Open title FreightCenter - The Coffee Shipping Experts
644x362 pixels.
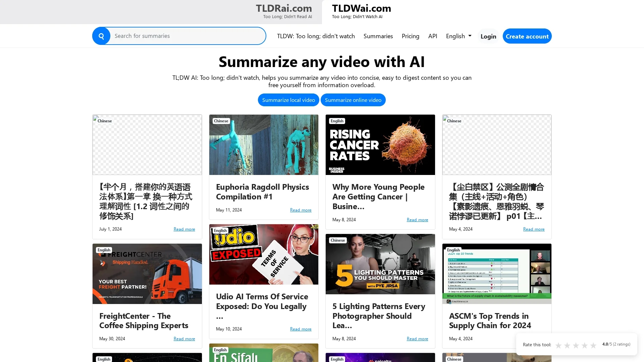(x=144, y=321)
